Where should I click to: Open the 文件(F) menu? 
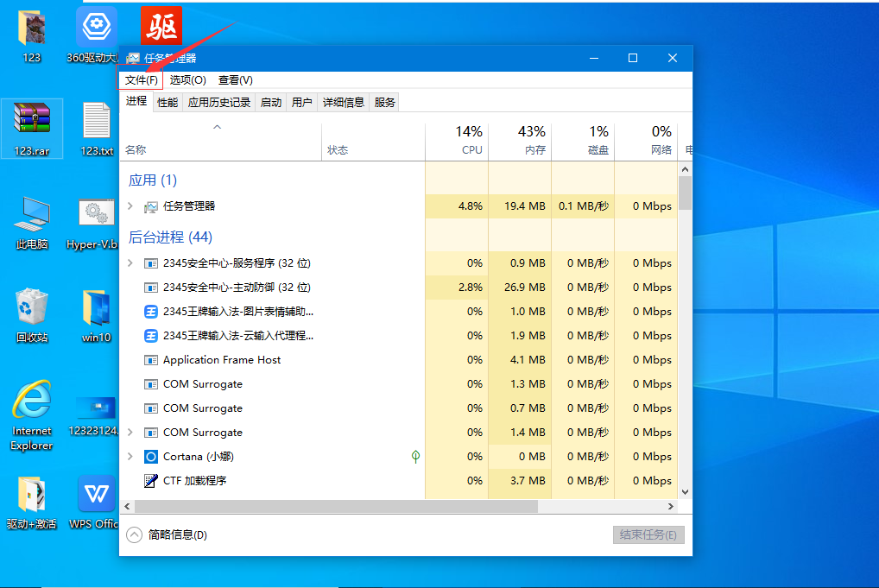[141, 80]
